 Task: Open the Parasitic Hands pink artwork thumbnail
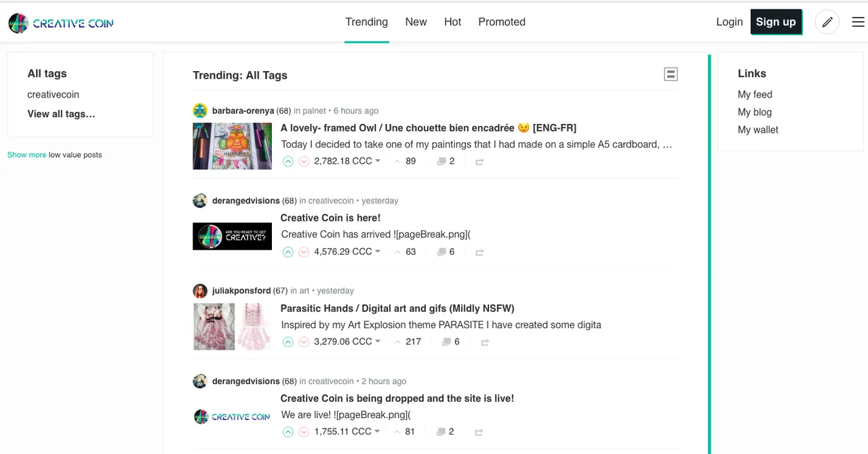click(x=232, y=327)
